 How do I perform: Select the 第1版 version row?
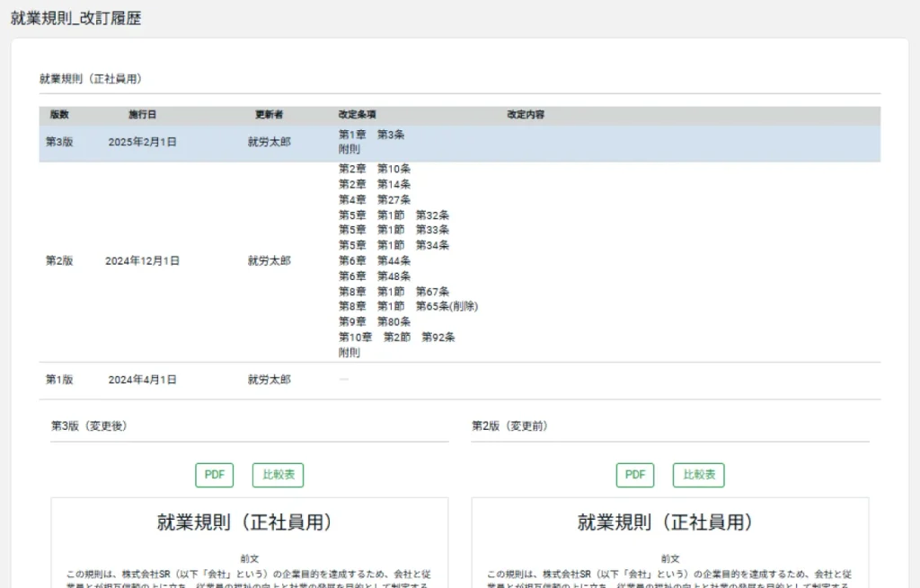click(59, 380)
